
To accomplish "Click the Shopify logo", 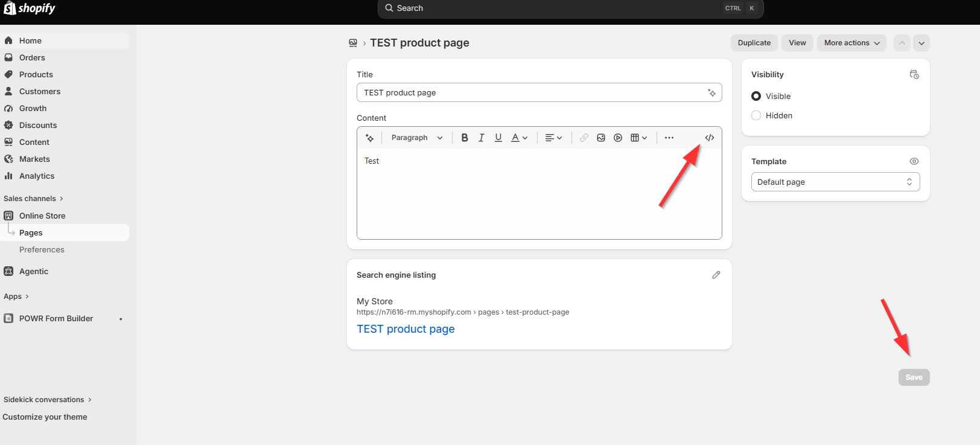I will point(30,8).
